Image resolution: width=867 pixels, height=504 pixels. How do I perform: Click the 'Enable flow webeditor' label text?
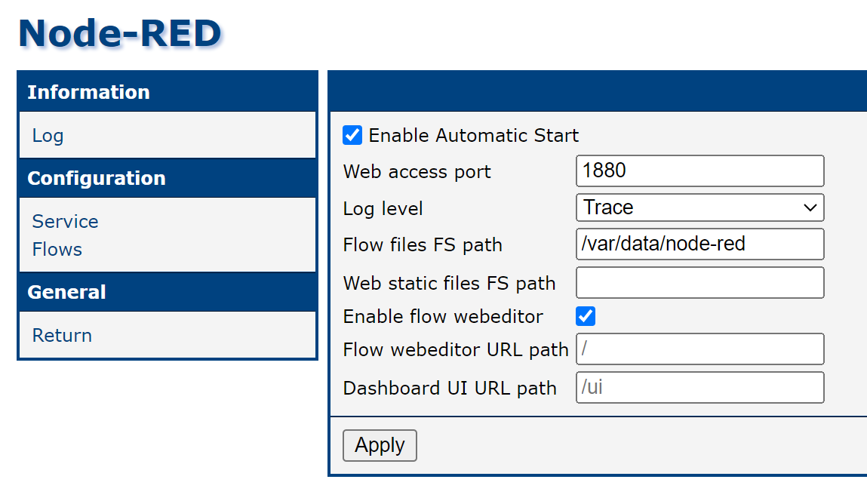point(443,317)
